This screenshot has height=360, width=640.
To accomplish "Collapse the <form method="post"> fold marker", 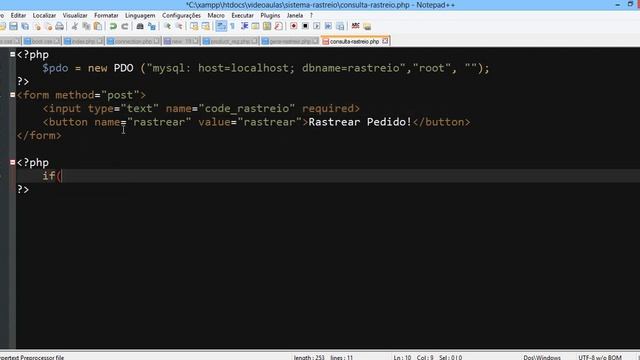I will point(13,95).
